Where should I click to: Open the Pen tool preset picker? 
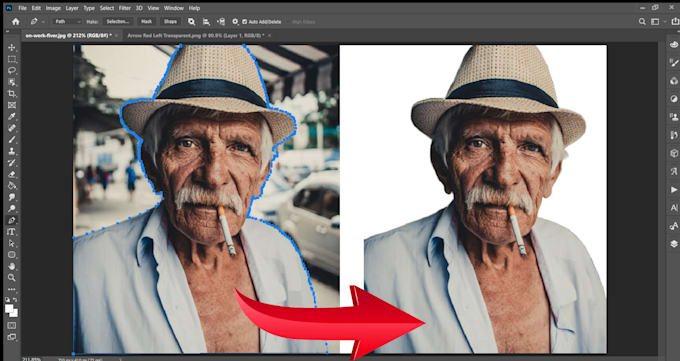[36, 21]
